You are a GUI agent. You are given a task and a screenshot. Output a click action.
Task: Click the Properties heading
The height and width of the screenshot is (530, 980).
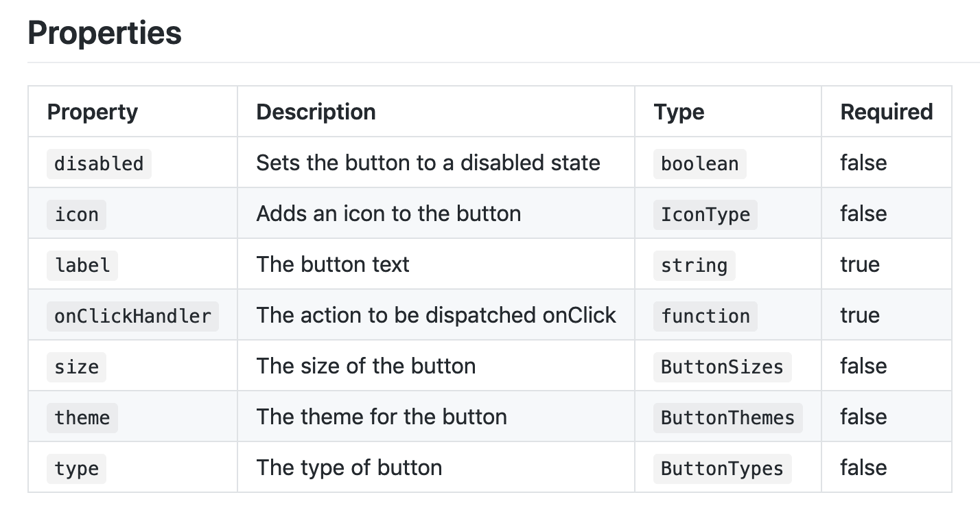coord(104,33)
